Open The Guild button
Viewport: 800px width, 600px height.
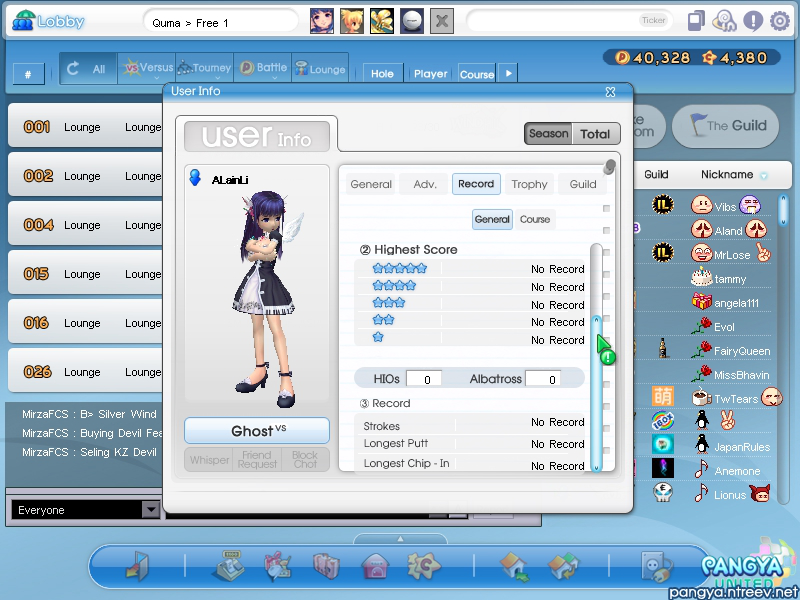tap(726, 126)
